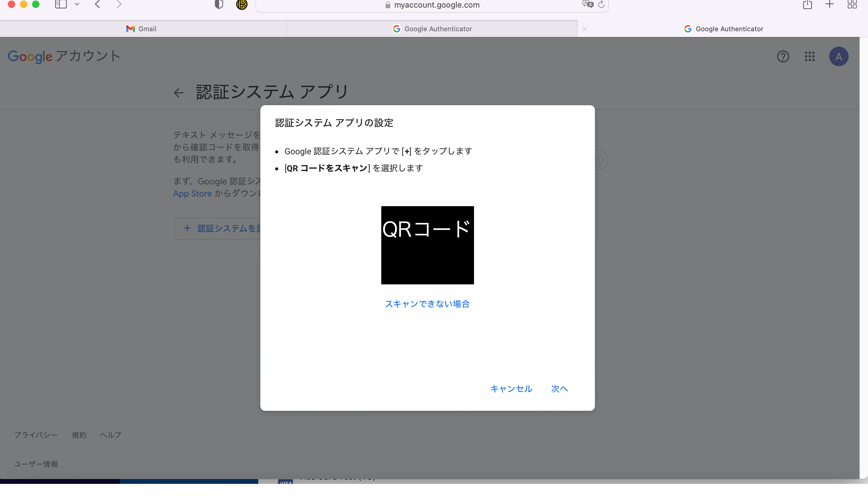This screenshot has width=868, height=496.
Task: Click the スキャンできない場合 link
Action: (427, 303)
